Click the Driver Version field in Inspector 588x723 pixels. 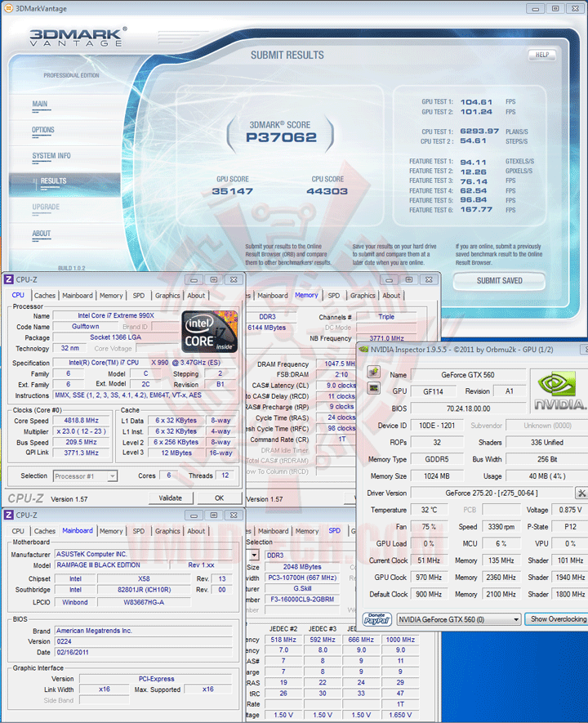(492, 493)
